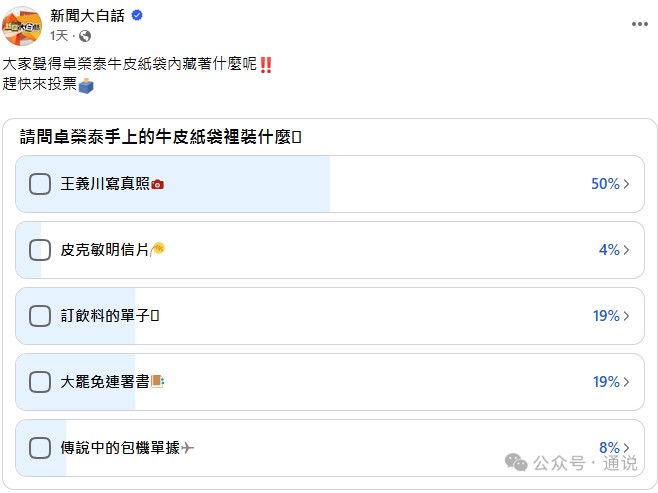Image resolution: width=658 pixels, height=493 pixels.
Task: Click the camera emoji beside 王義川寫真照
Action: (157, 185)
